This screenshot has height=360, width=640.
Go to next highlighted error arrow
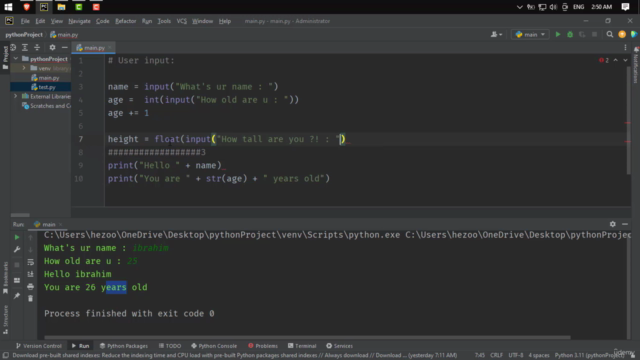[625, 60]
